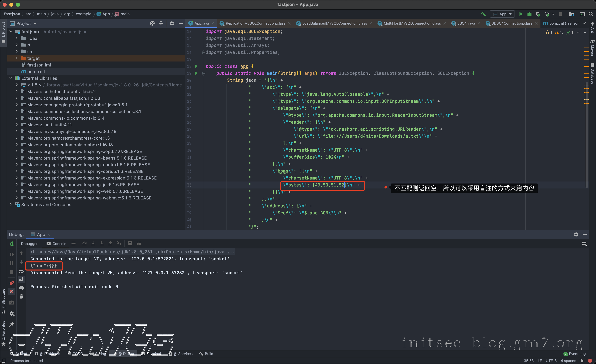596x364 pixels.
Task: Start debugging with the bug icon in the top toolbar
Action: pyautogui.click(x=529, y=14)
